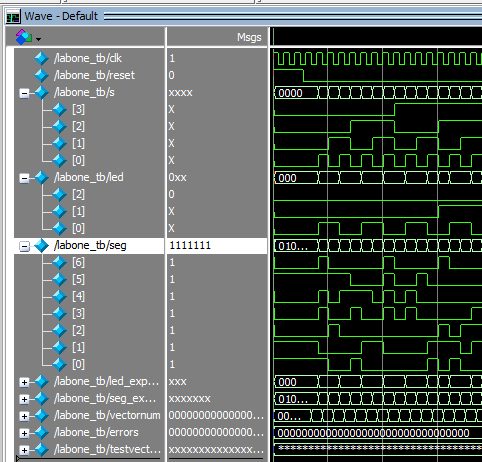Click the clk square waveform trace

point(378,59)
